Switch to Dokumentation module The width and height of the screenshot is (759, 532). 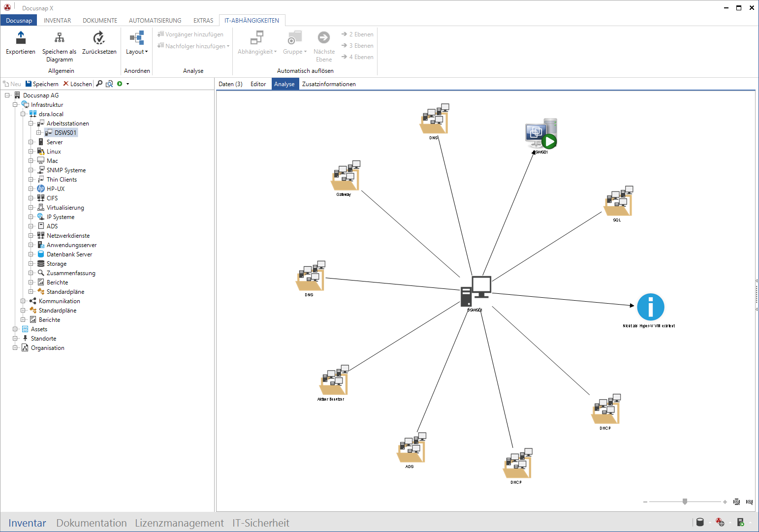point(92,523)
